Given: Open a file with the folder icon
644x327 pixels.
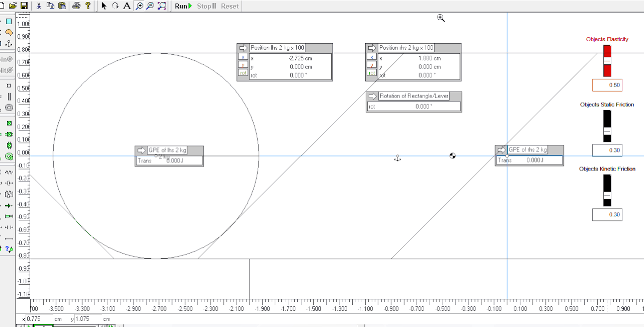Looking at the screenshot, I should pos(13,6).
